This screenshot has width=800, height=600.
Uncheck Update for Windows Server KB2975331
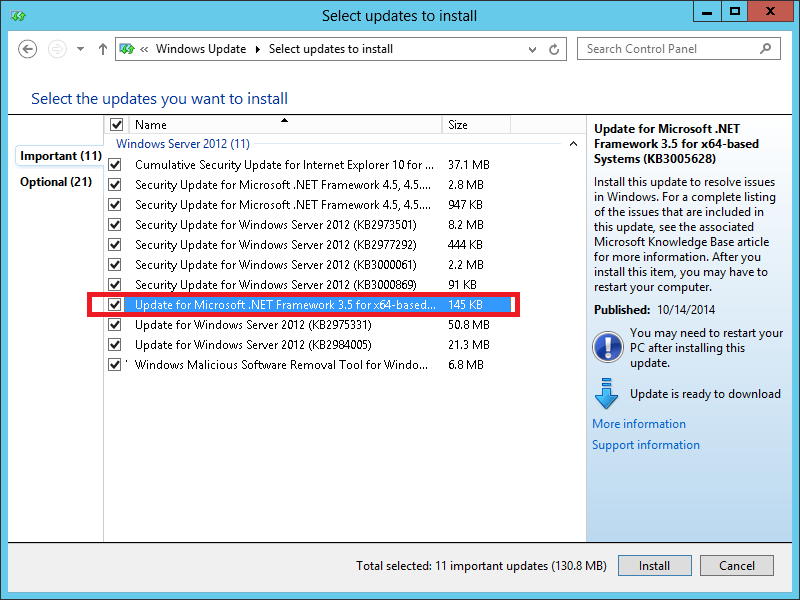click(115, 324)
